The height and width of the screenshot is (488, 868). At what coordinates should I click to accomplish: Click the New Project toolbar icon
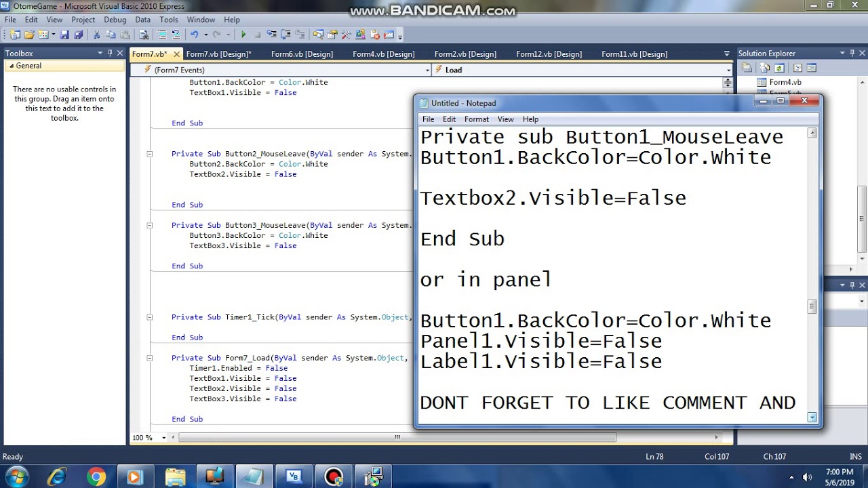click(14, 35)
